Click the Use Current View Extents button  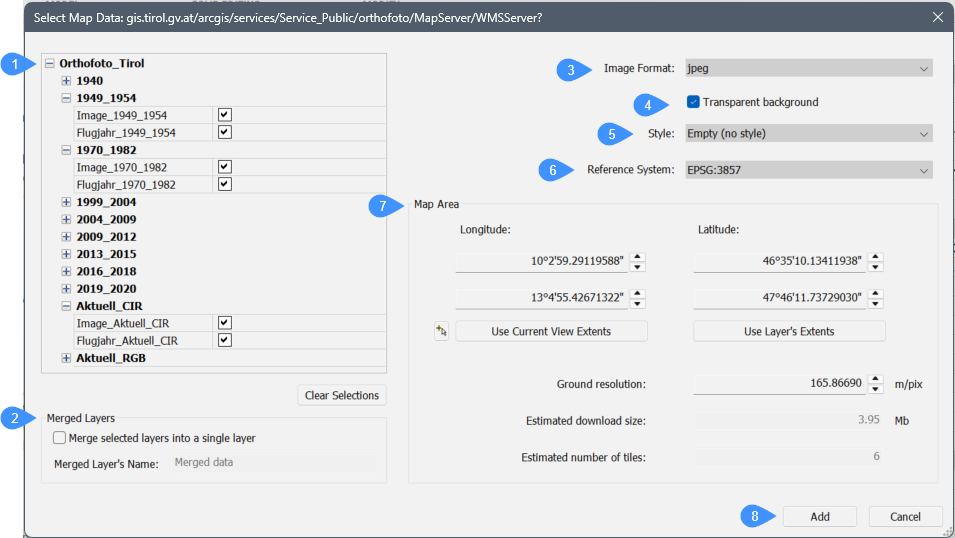(551, 331)
